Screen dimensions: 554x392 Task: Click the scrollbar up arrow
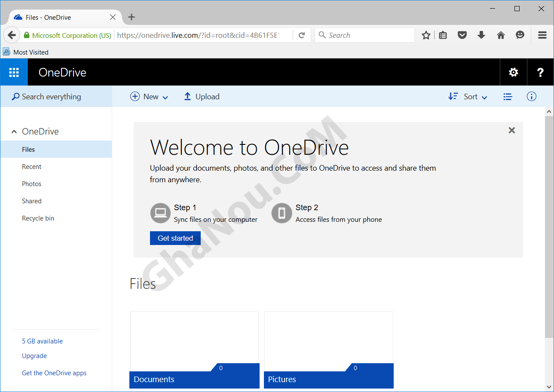549,111
